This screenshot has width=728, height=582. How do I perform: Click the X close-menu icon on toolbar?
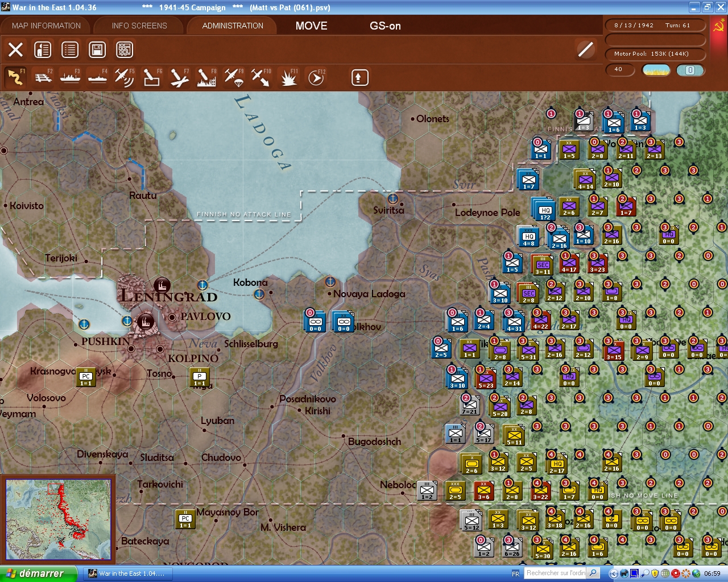click(x=16, y=49)
